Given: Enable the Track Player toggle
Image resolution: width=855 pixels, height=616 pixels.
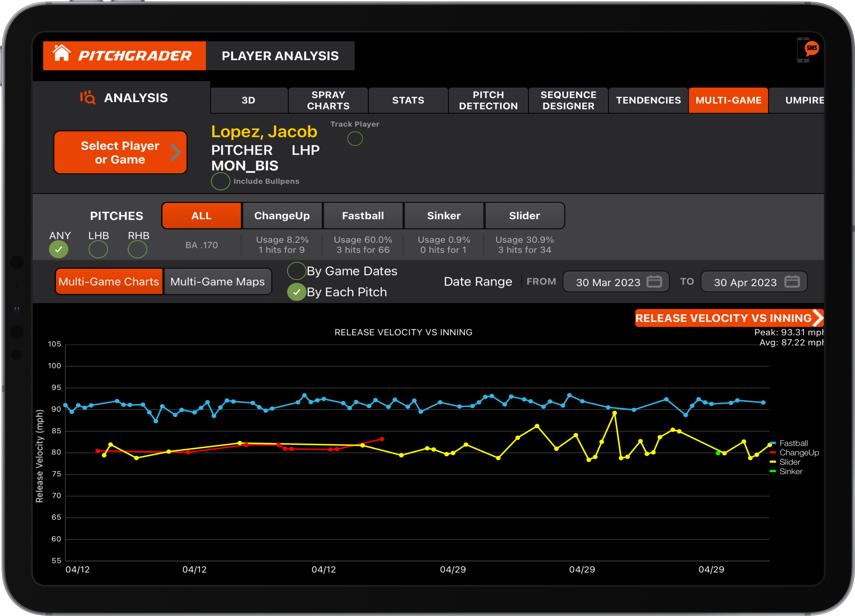Looking at the screenshot, I should pos(355,138).
